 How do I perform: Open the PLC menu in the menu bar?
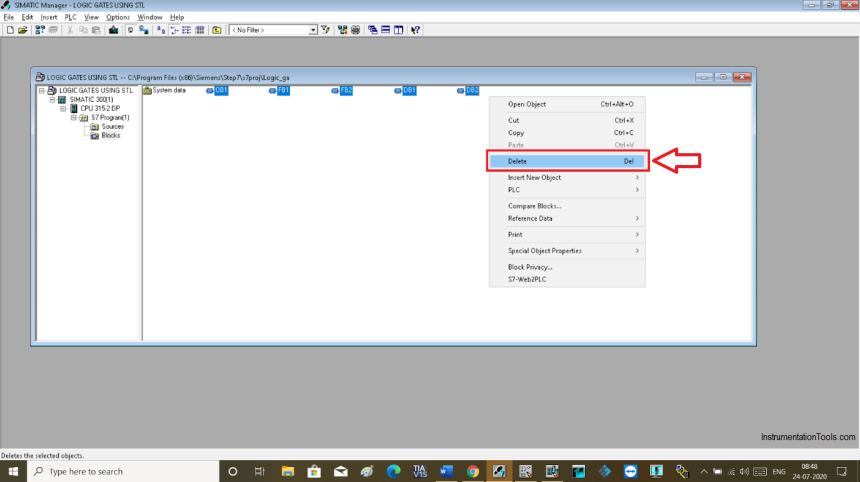pos(70,17)
